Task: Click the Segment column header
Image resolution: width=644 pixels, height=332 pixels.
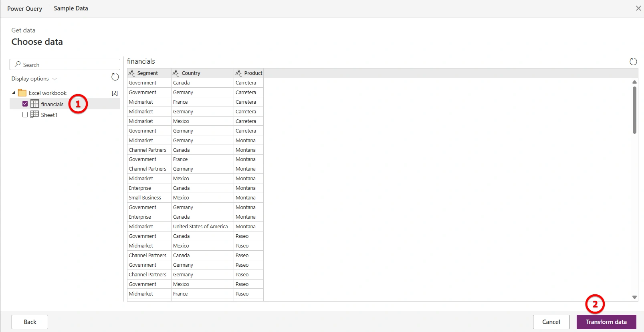Action: tap(149, 73)
